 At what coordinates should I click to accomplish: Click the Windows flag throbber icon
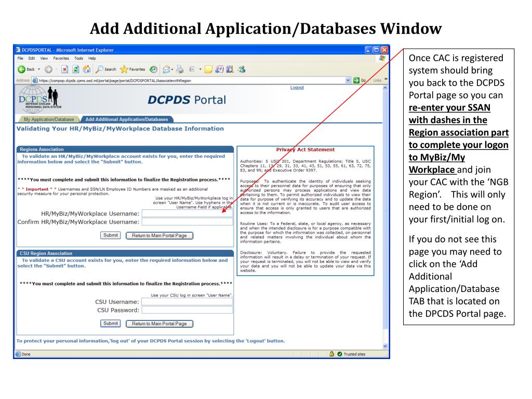pos(382,58)
